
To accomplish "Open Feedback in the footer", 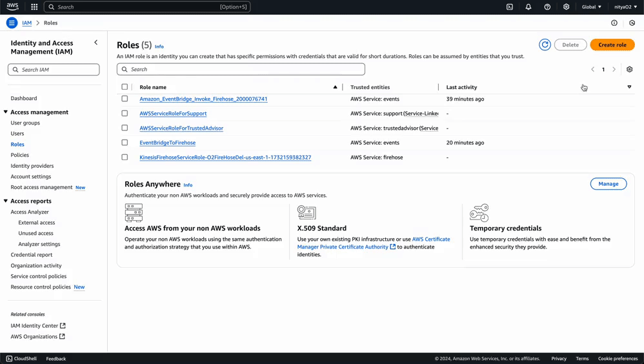I will click(x=56, y=359).
